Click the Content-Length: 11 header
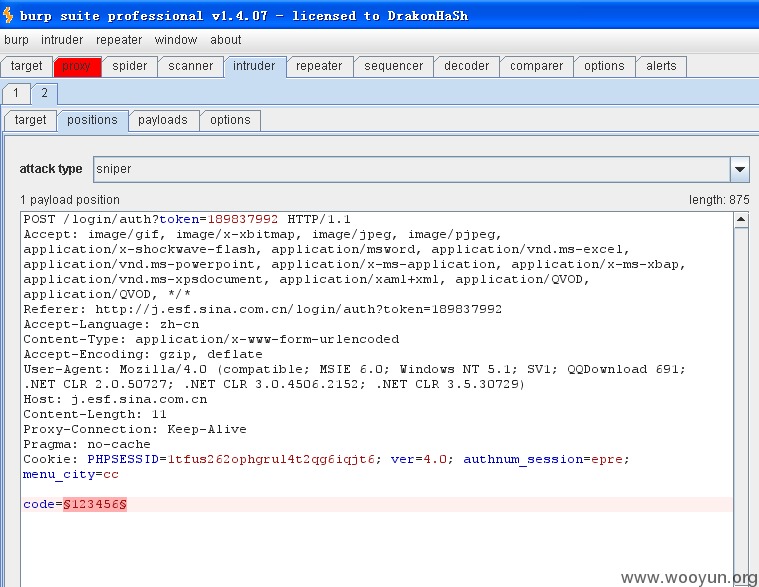 (x=95, y=414)
